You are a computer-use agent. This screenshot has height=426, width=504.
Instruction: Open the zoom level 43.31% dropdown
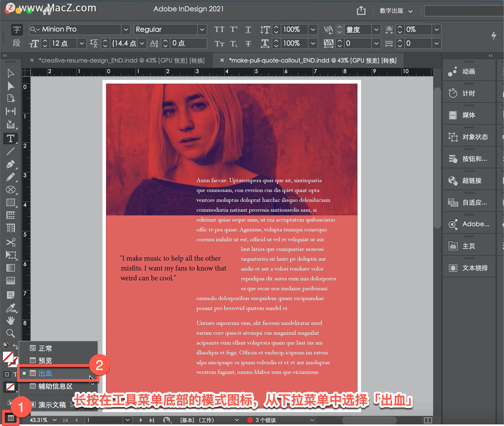[x=55, y=420]
